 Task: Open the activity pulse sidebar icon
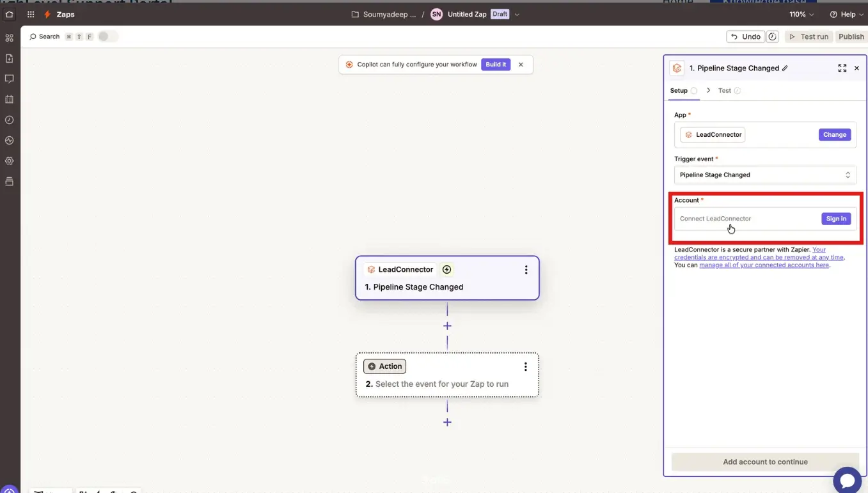point(9,141)
